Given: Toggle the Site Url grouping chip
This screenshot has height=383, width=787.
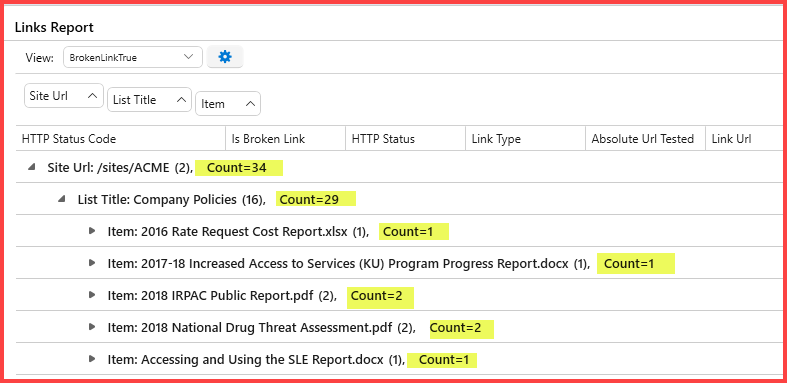Looking at the screenshot, I should [64, 95].
